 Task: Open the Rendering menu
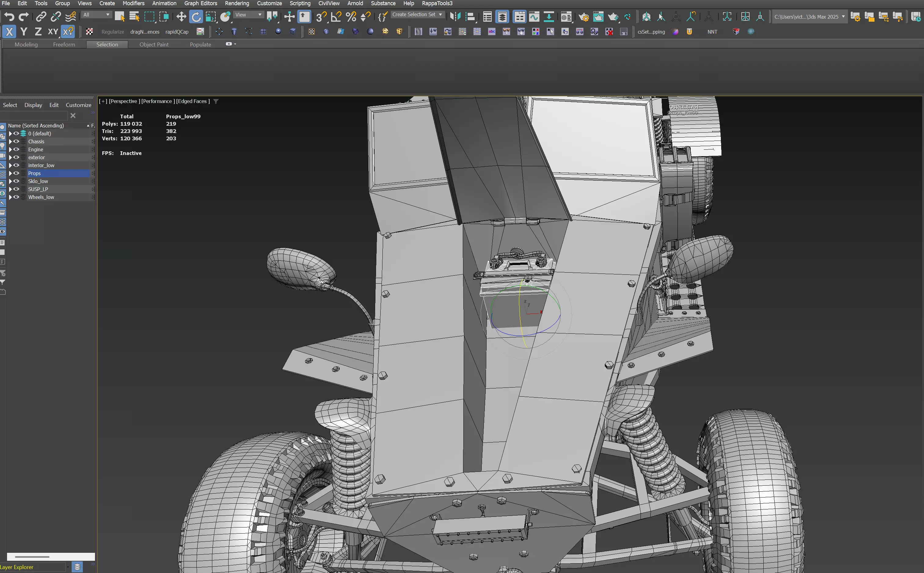coord(237,3)
